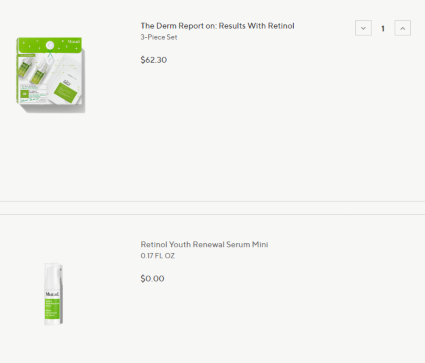Click the 0.17 FL OZ size label

pos(157,256)
